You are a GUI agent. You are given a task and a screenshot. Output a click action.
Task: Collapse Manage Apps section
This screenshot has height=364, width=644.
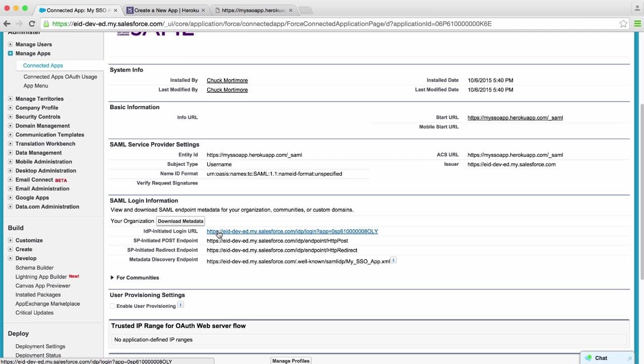pos(10,53)
